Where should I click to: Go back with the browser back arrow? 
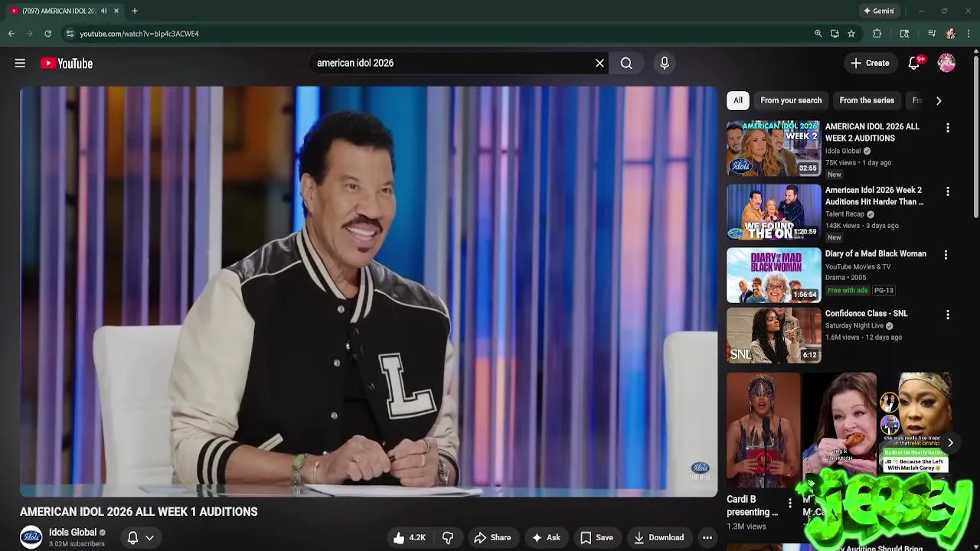(11, 34)
